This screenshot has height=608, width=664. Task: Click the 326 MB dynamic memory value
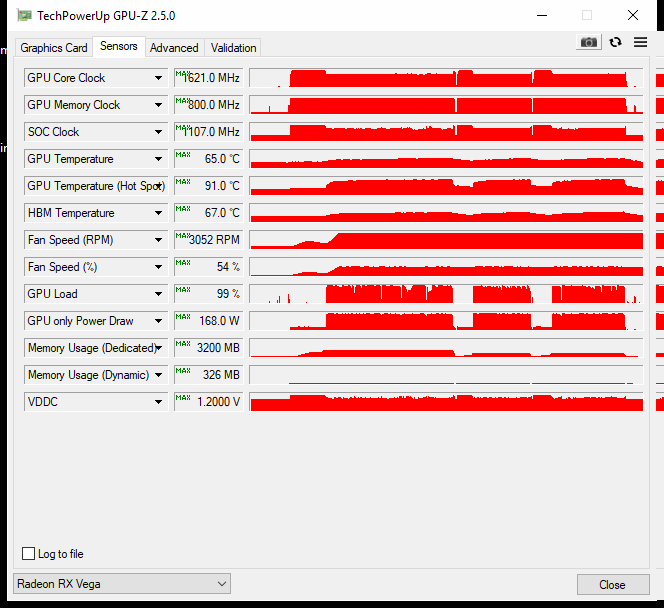pyautogui.click(x=209, y=375)
